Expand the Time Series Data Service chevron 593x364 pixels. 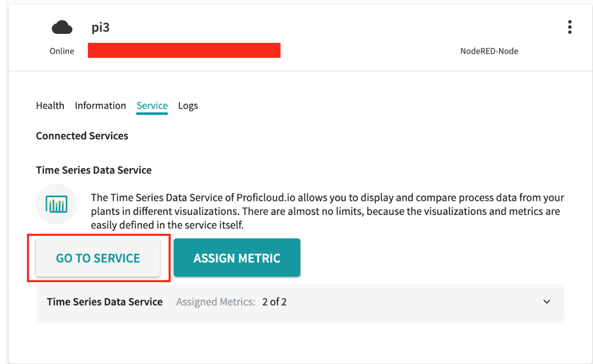point(547,302)
